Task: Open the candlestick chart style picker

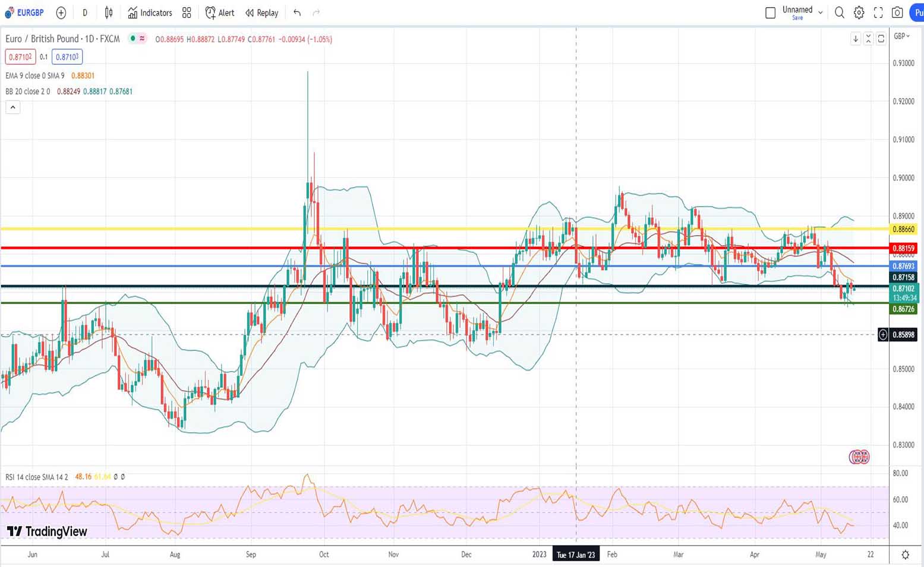Action: (109, 12)
